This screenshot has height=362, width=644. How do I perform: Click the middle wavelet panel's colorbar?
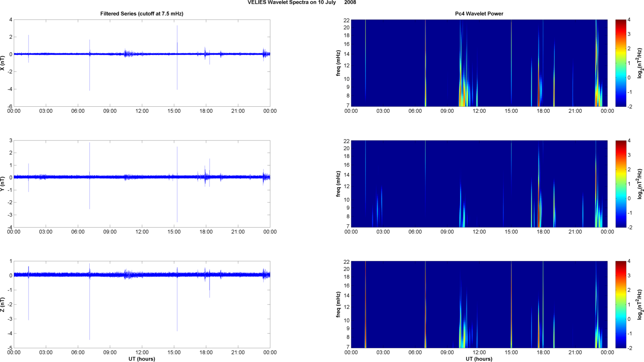(621, 184)
